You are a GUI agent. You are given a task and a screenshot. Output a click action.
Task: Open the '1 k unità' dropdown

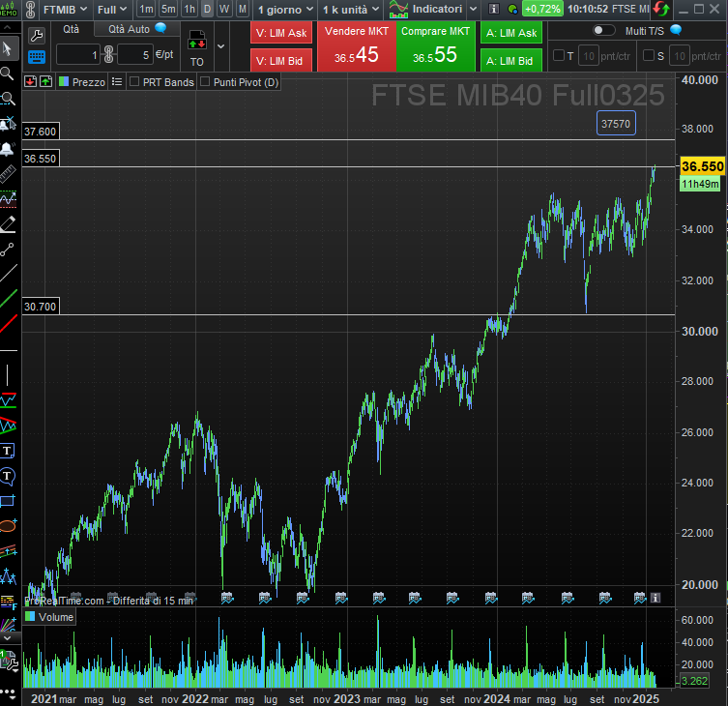(349, 9)
